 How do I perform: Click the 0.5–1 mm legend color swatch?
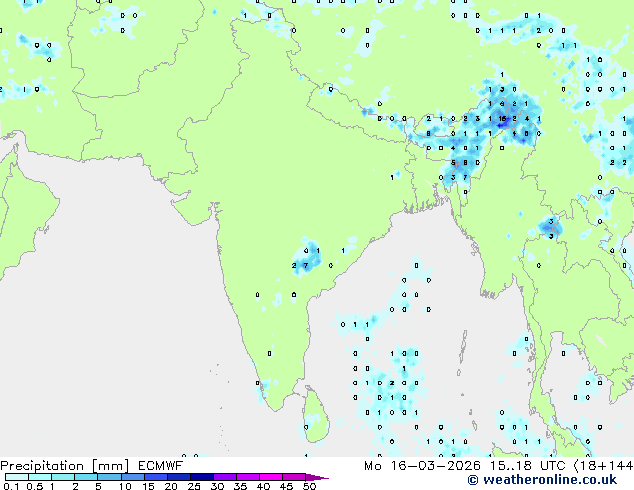click(x=40, y=477)
